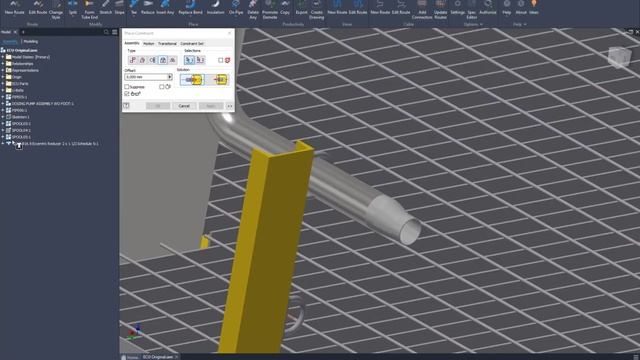
Task: Open Spec Editor
Action: [471, 9]
